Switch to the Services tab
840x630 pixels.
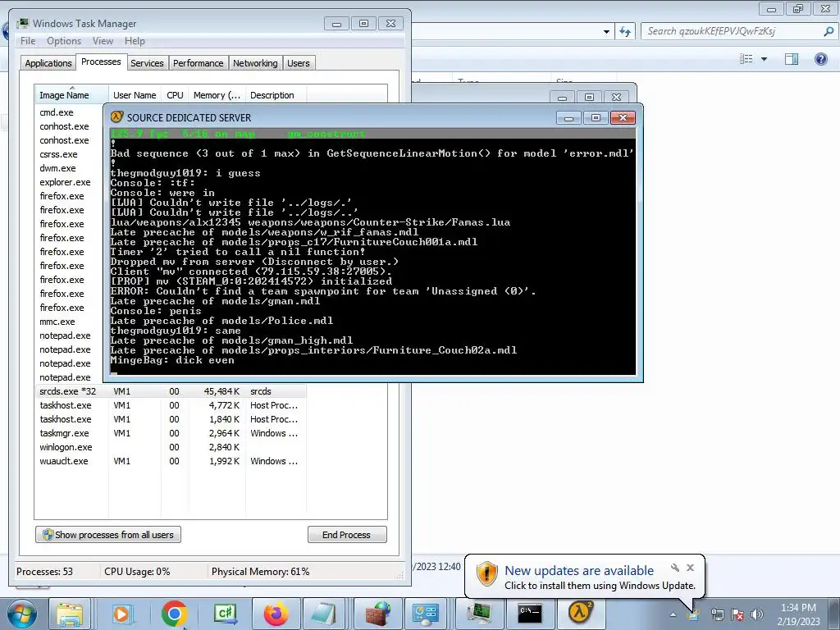tap(147, 63)
